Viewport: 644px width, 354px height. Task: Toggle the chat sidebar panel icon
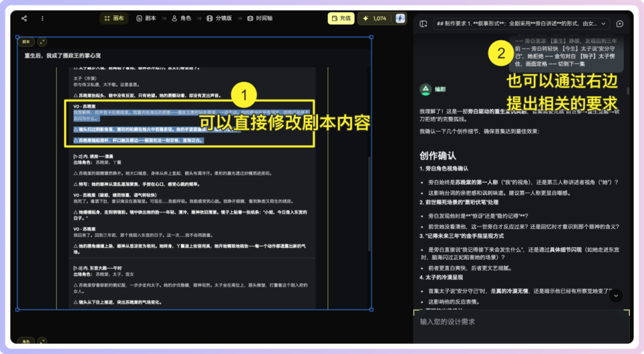tap(423, 24)
